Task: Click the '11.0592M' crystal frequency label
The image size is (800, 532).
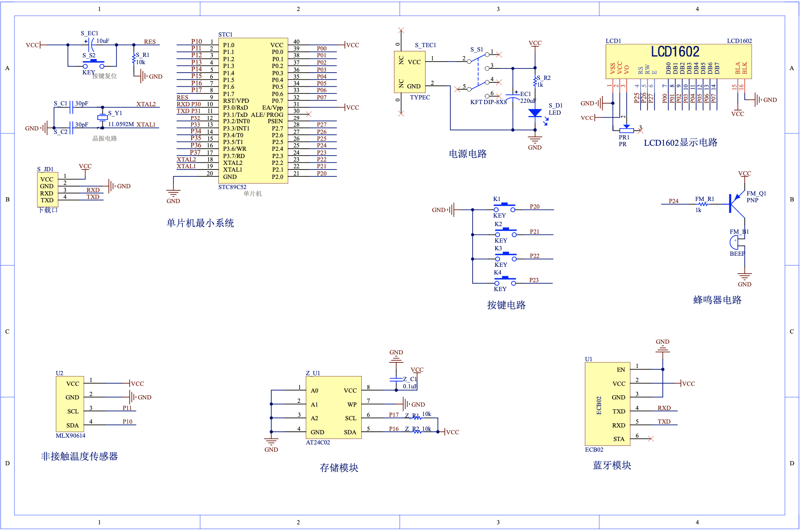Action: coord(121,125)
